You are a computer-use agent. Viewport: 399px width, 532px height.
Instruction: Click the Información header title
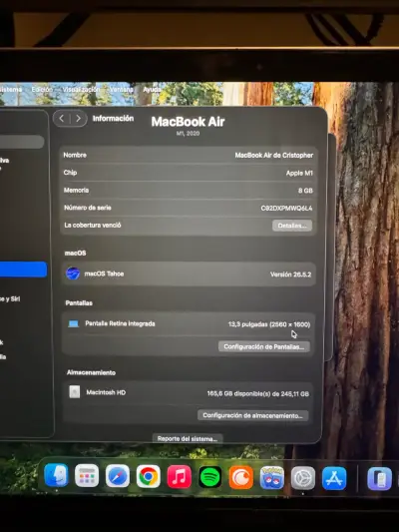tap(114, 118)
